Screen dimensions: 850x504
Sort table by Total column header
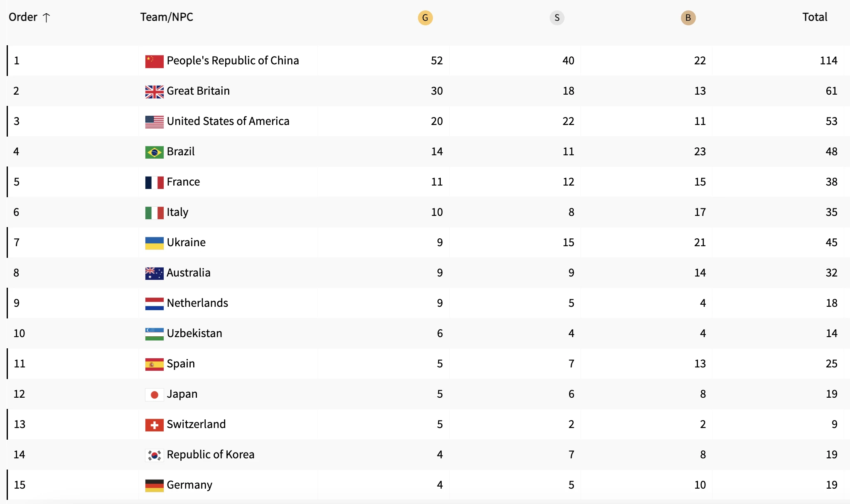814,17
